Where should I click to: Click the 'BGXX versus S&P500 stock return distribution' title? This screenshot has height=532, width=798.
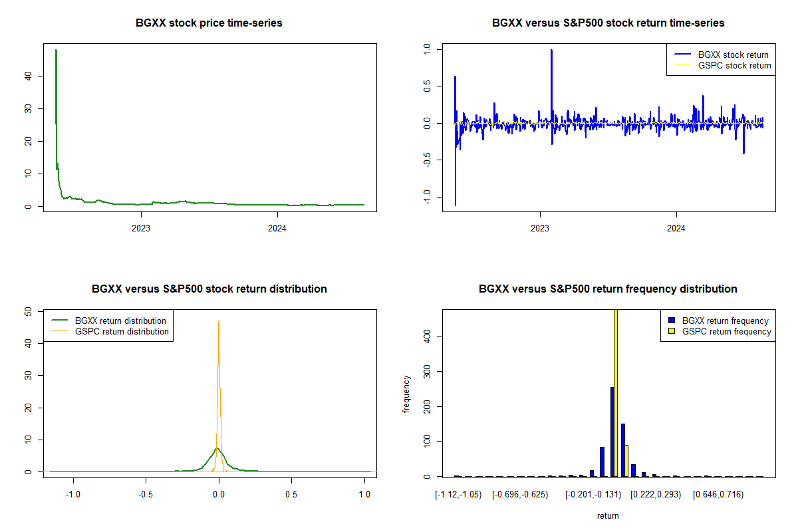click(x=209, y=289)
